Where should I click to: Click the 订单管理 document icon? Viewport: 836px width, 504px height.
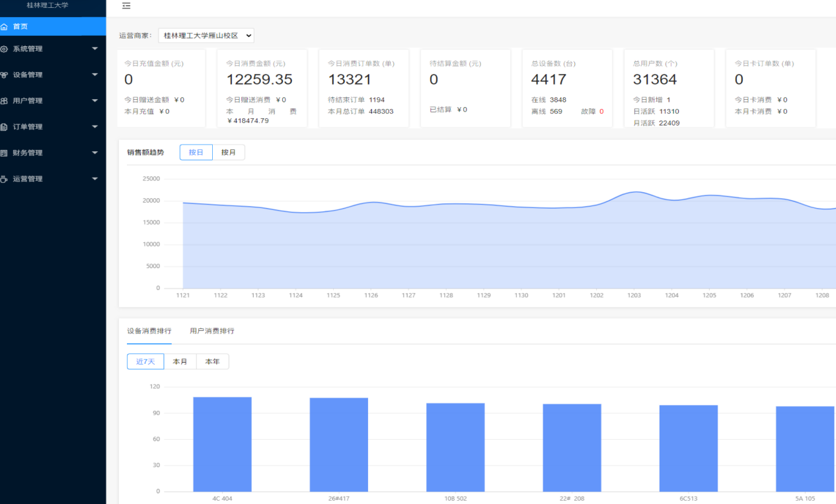5,127
